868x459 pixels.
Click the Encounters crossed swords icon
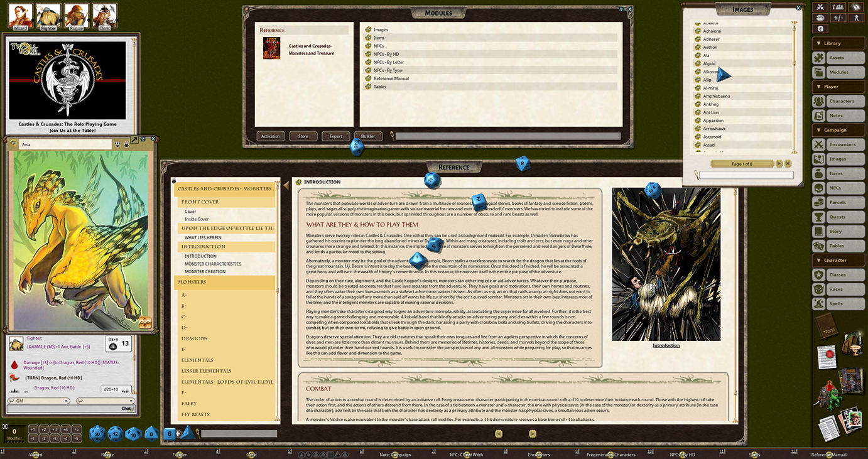pos(818,144)
